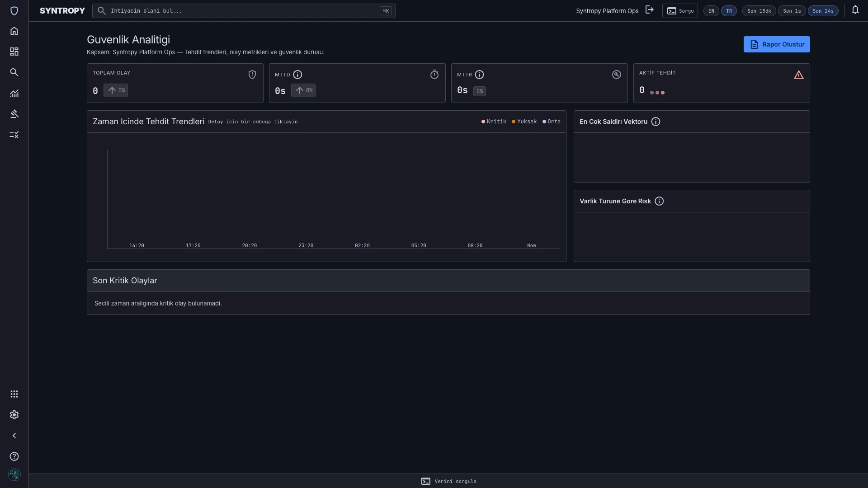Show MTTD info tooltip icon

[x=297, y=75]
